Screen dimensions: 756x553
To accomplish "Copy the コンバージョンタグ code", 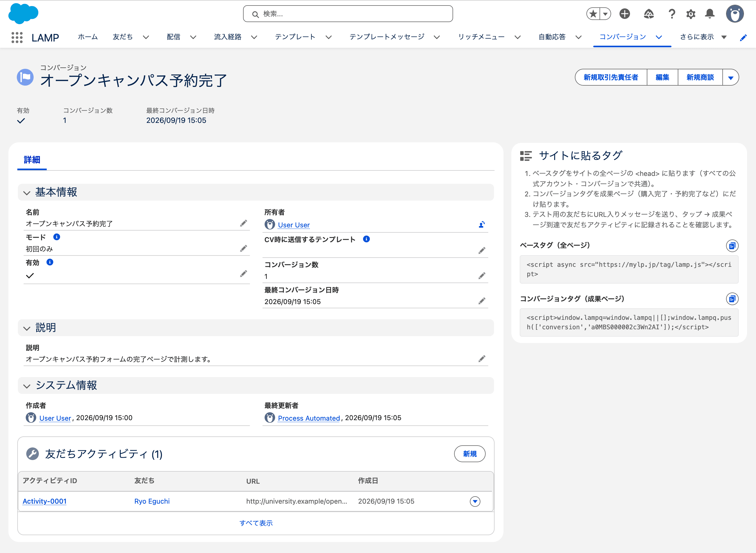I will (x=732, y=299).
